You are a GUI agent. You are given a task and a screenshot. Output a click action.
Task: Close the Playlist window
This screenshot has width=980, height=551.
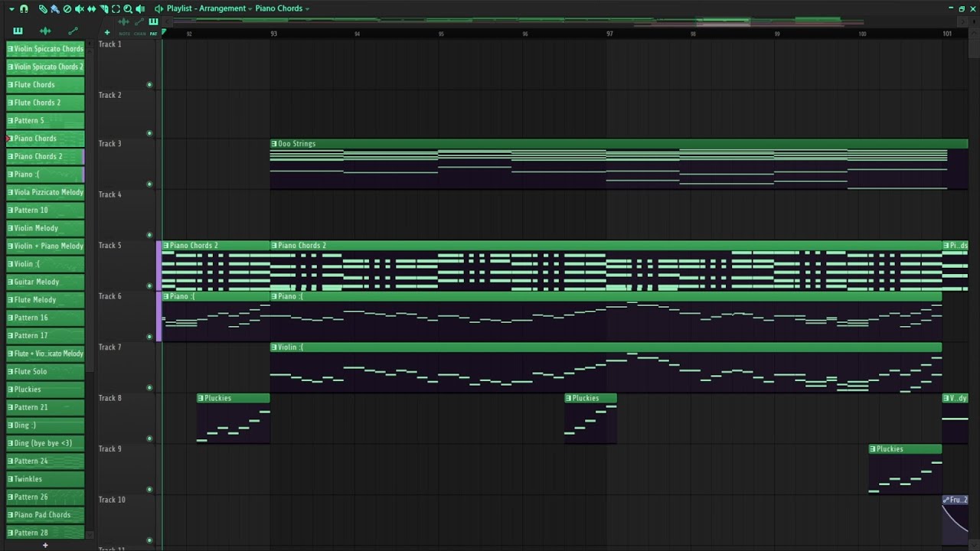(973, 8)
